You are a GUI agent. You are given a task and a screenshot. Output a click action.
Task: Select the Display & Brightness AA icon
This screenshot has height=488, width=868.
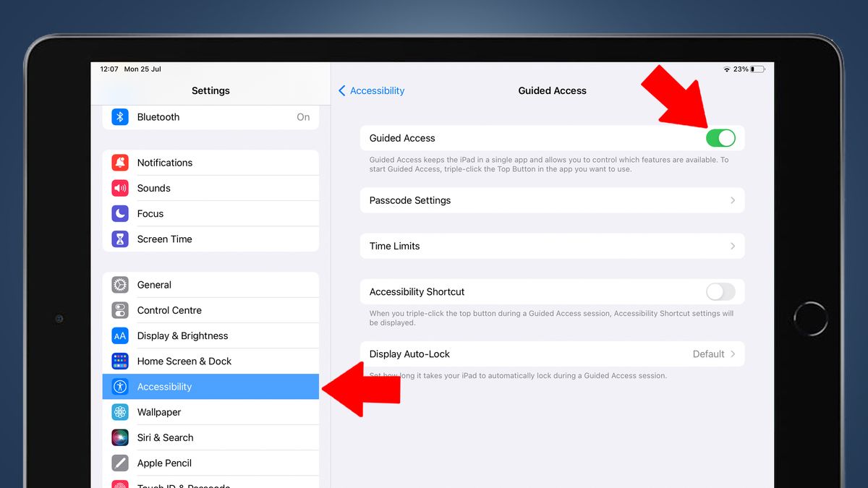pyautogui.click(x=119, y=335)
